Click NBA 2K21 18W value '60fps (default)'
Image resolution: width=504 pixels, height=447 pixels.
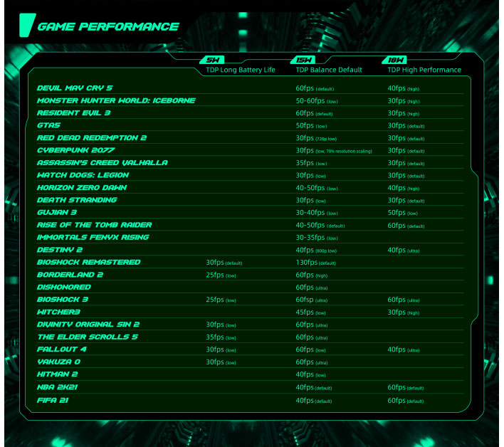[406, 387]
